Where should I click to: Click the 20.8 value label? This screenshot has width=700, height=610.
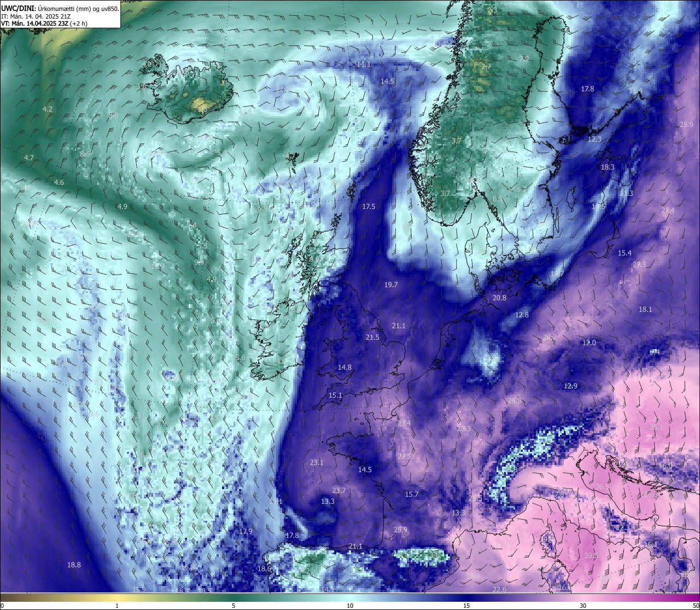coord(499,298)
